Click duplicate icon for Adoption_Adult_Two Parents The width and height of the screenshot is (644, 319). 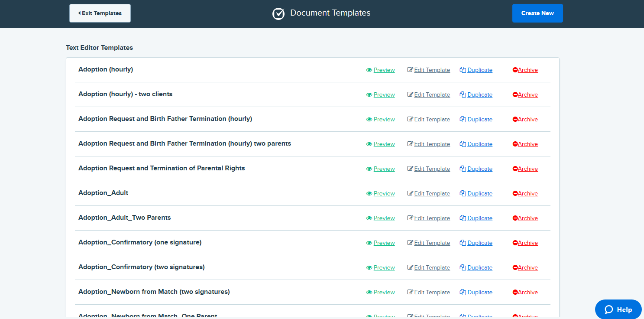point(463,218)
